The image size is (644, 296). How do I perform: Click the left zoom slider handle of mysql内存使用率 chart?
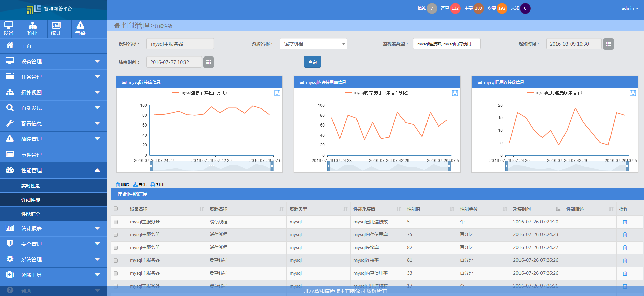click(329, 166)
